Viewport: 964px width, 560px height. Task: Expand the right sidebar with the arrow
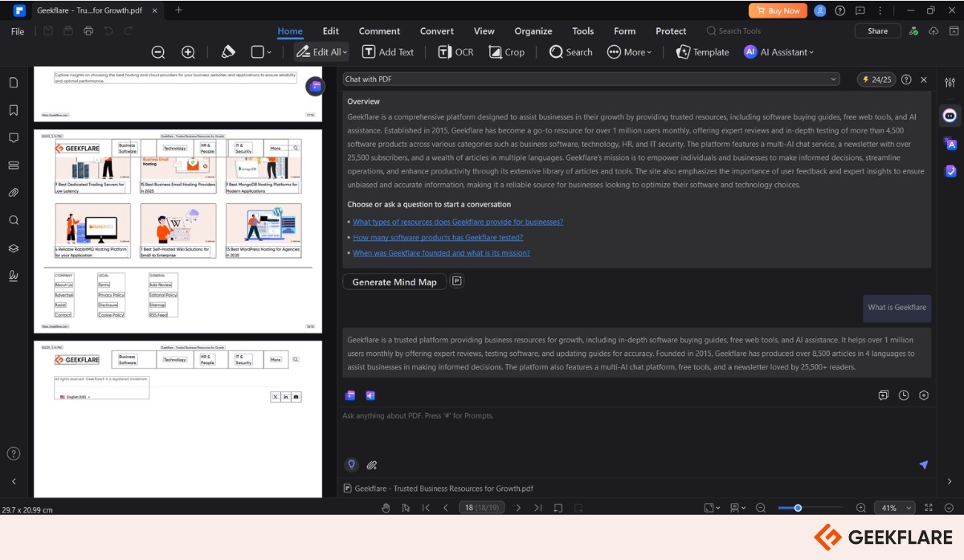950,481
